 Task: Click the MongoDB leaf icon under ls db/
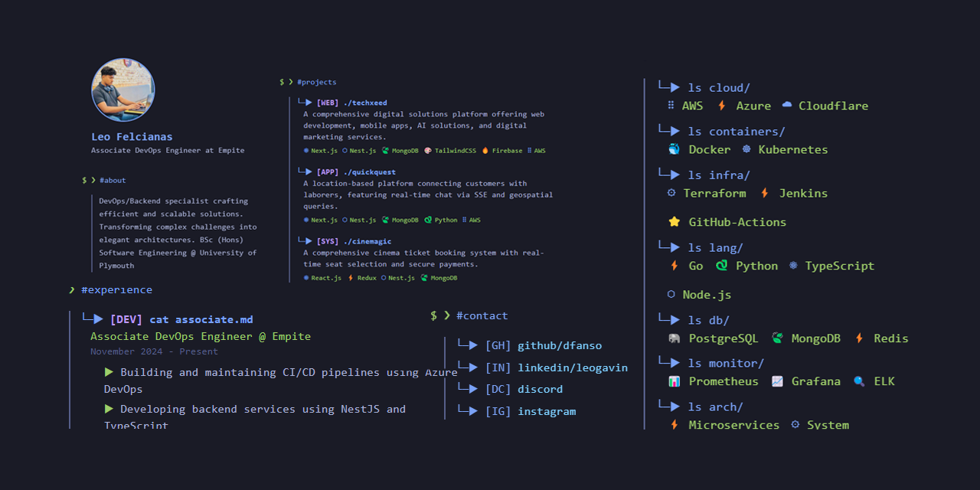point(777,338)
